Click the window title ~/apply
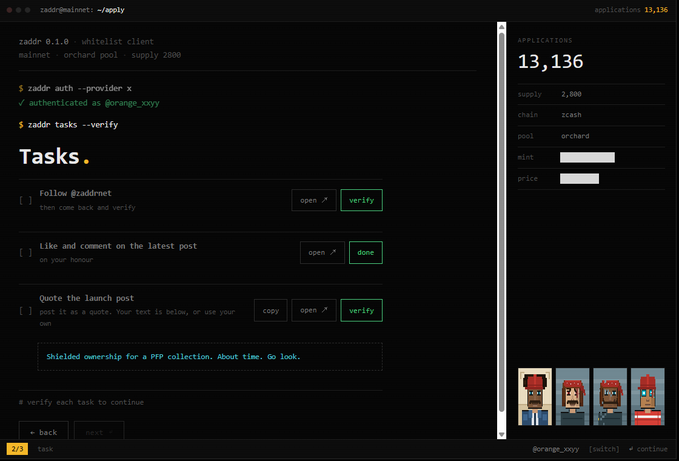The height and width of the screenshot is (461, 679). [111, 10]
